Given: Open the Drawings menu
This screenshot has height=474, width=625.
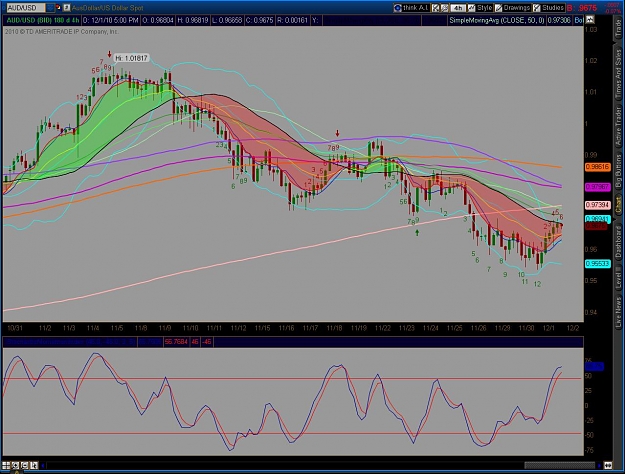Looking at the screenshot, I should point(513,8).
